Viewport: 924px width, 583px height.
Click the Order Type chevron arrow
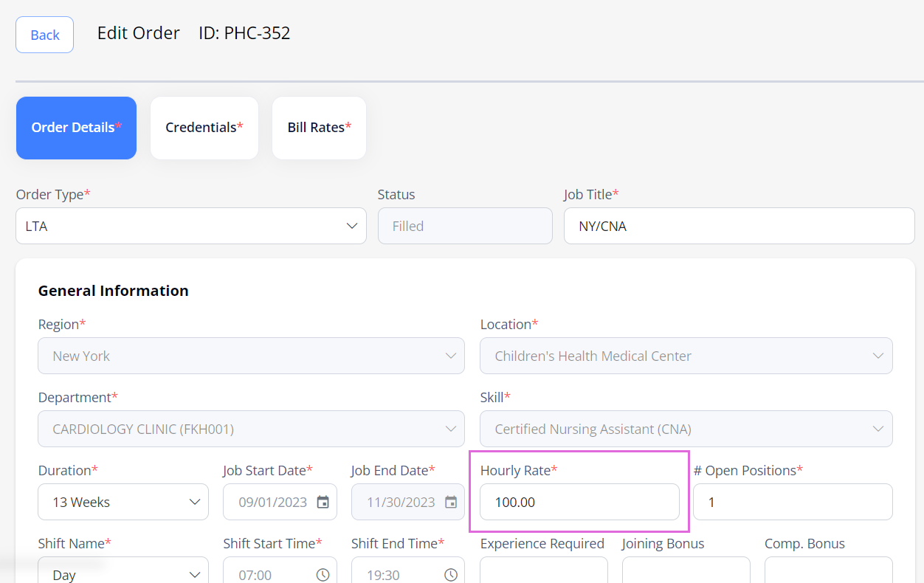(x=352, y=226)
